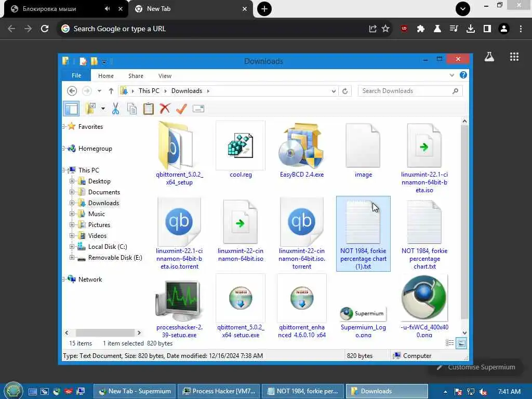532x399 pixels.
Task: Open browser Downloads icon
Action: [x=471, y=29]
